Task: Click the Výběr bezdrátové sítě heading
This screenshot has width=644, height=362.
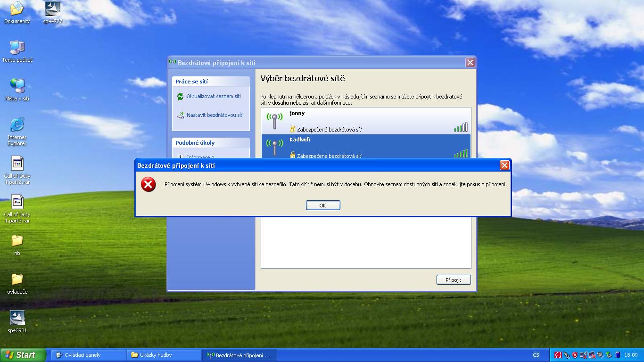Action: click(303, 79)
